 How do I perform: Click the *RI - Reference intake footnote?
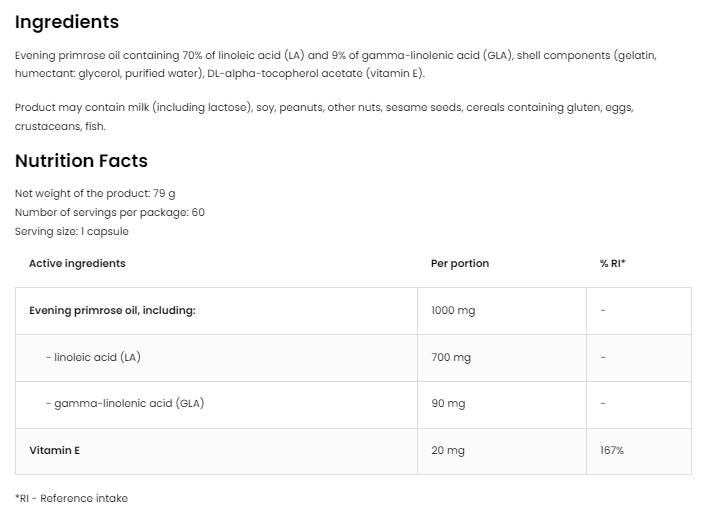[71, 498]
